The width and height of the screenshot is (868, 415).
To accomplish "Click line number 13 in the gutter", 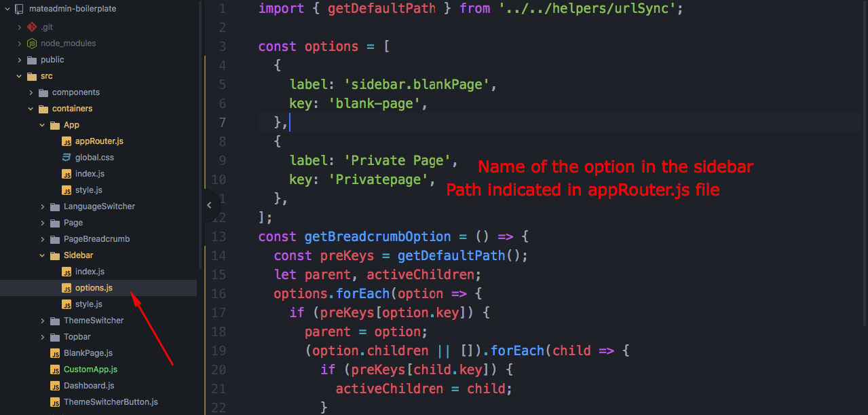I will click(219, 236).
